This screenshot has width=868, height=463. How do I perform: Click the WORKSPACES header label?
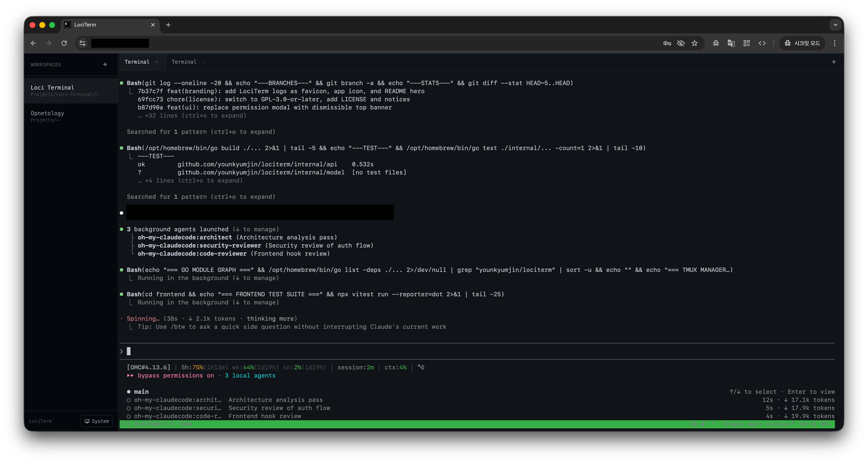pos(46,64)
